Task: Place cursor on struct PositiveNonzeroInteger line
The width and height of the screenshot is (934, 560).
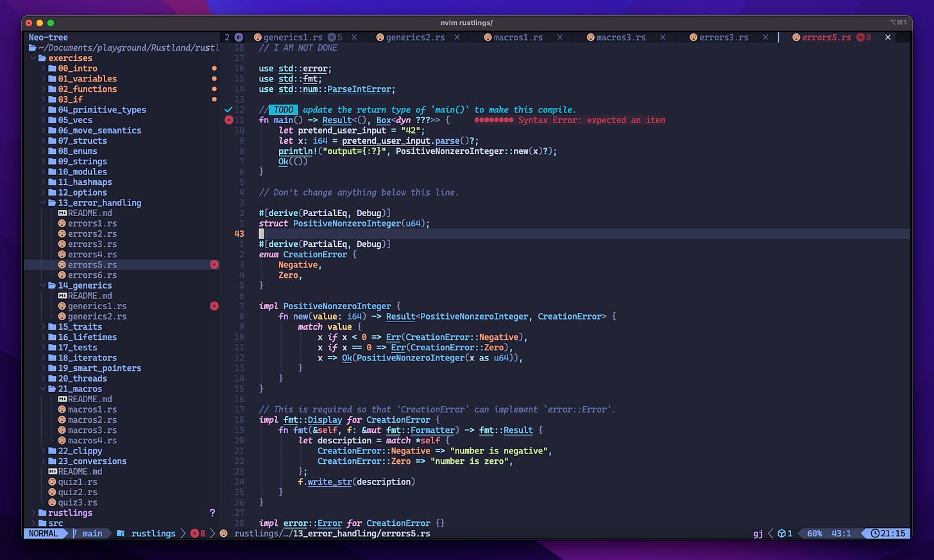Action: 344,223
